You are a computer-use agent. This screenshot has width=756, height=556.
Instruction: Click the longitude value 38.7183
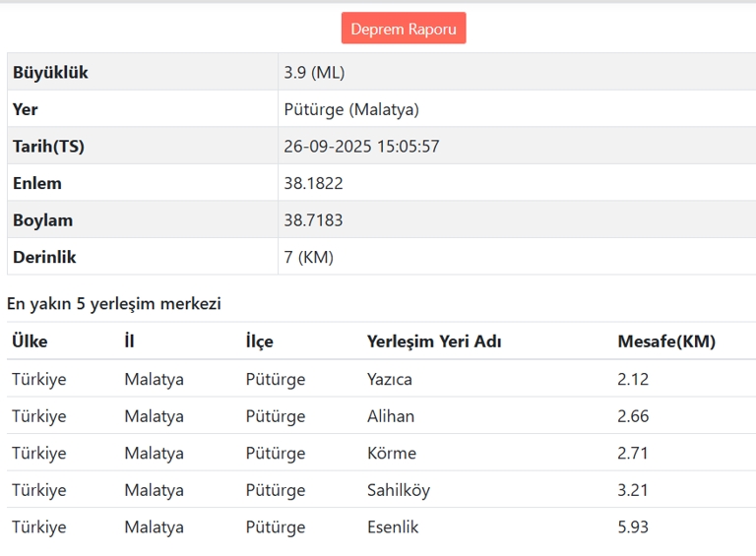point(313,220)
